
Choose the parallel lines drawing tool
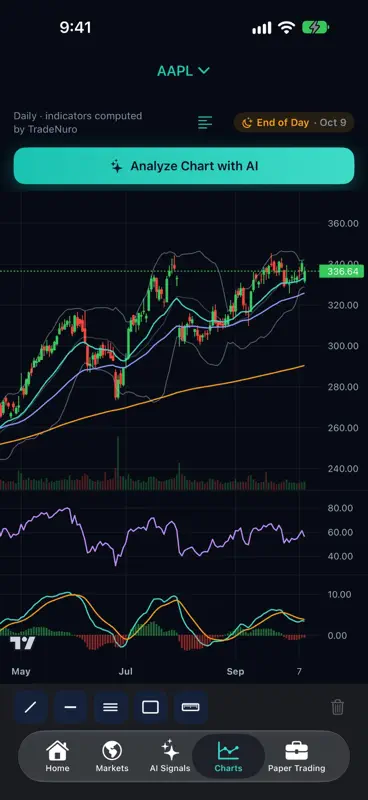coord(110,707)
